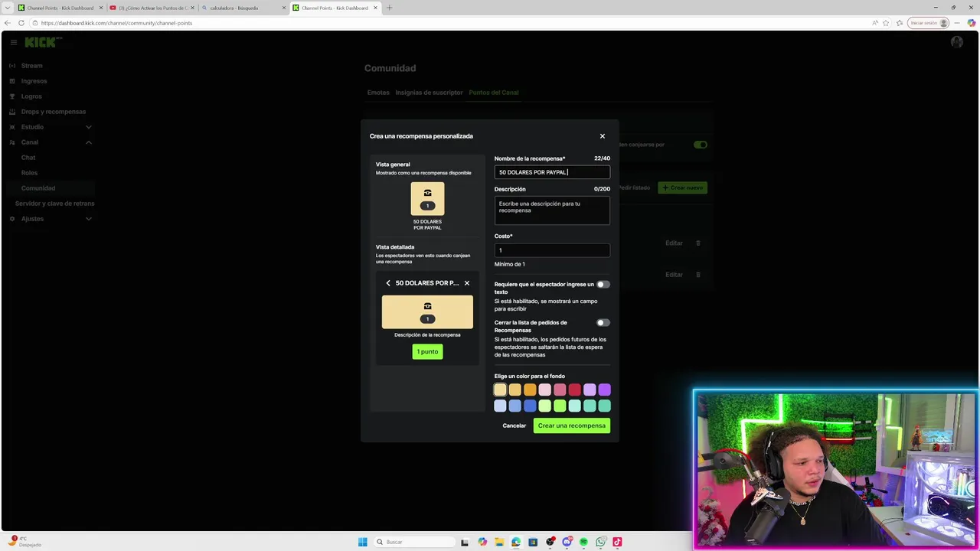This screenshot has height=551, width=980.
Task: Open Copilot from the taskbar
Action: pos(482,542)
